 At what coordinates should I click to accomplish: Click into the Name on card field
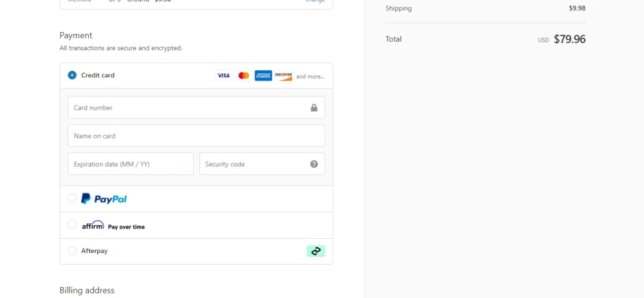pyautogui.click(x=196, y=136)
